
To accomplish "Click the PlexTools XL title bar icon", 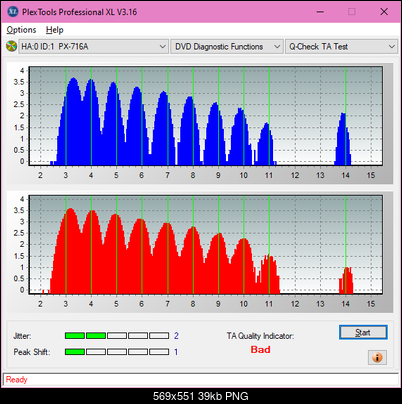I will tap(12, 12).
